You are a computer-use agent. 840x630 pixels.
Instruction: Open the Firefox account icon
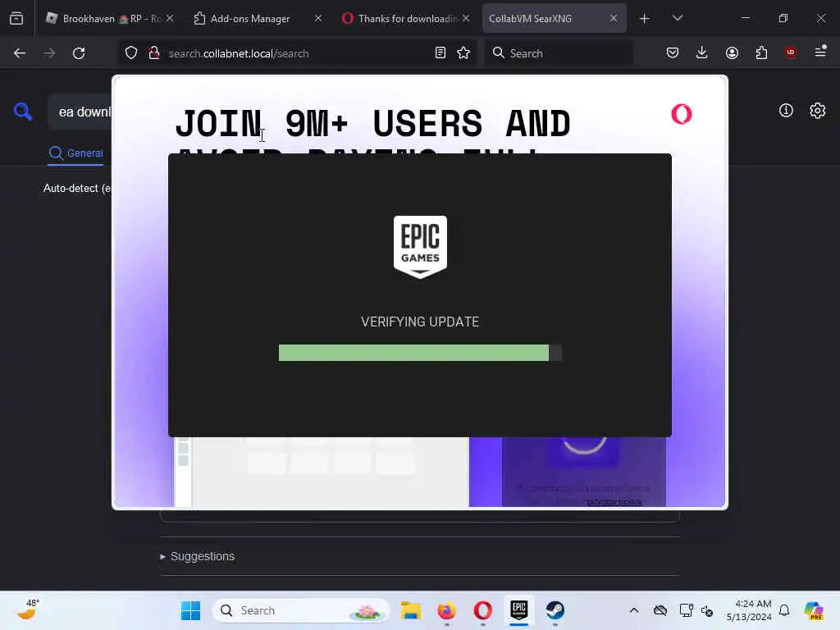click(732, 52)
